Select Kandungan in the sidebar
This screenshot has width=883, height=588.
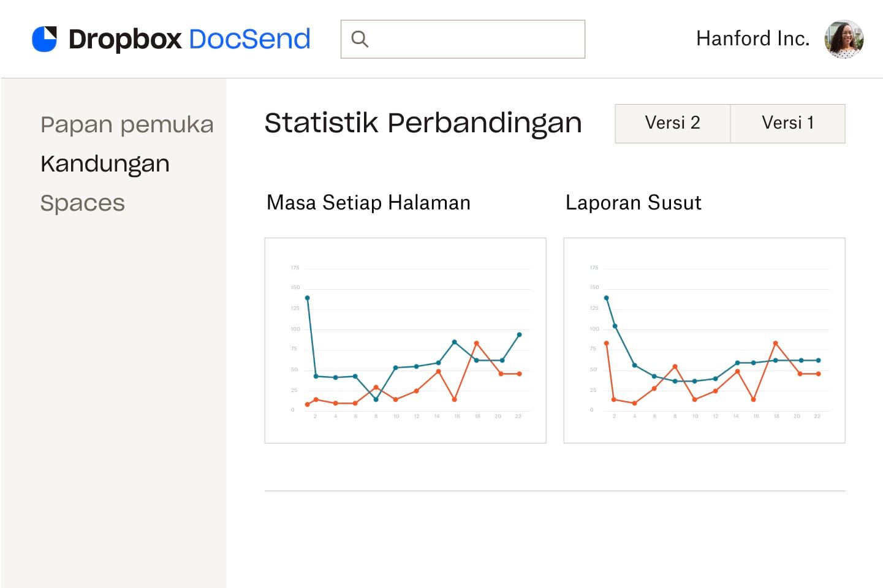tap(105, 163)
